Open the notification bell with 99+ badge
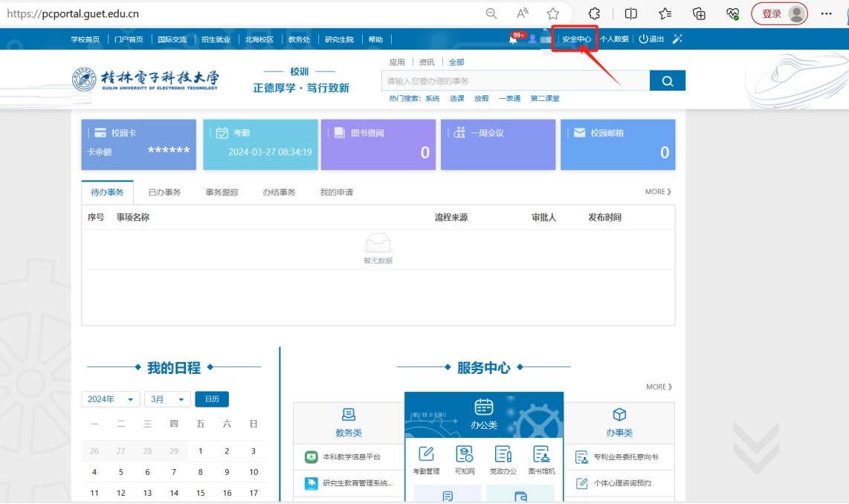This screenshot has width=849, height=504. point(513,39)
